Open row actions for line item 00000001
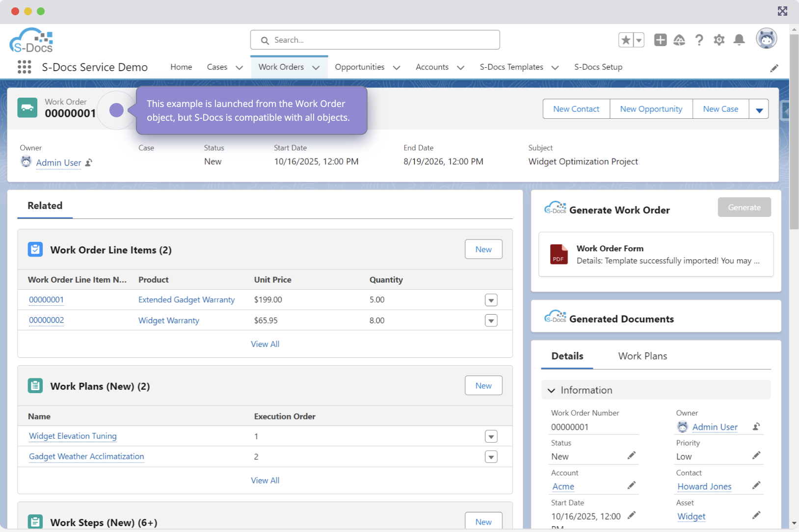799x532 pixels. 491,300
